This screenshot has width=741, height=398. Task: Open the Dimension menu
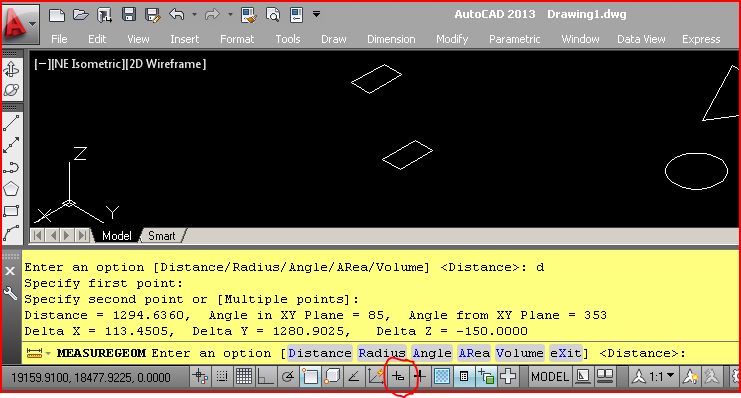coord(391,39)
